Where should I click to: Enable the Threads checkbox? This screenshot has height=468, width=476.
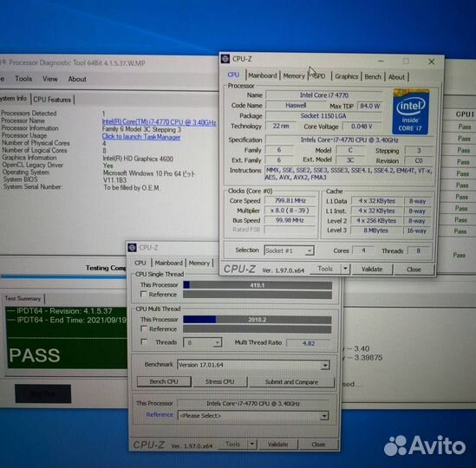pyautogui.click(x=144, y=341)
